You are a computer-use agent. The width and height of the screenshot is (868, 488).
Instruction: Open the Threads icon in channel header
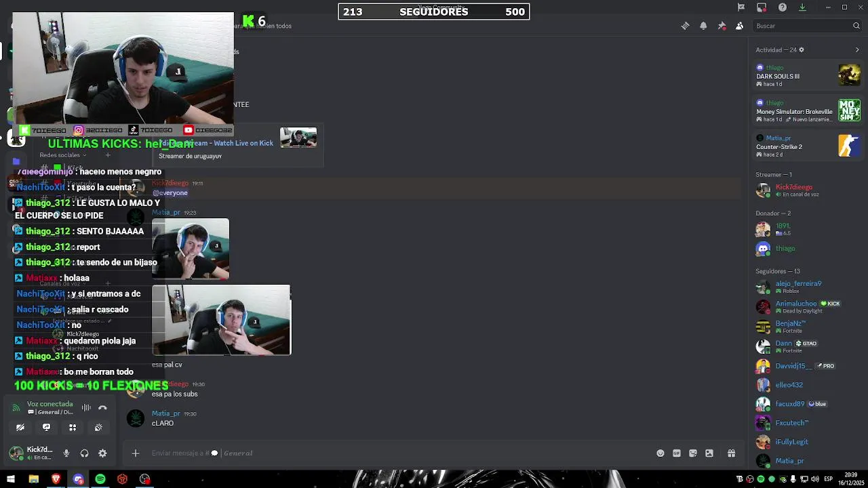click(x=685, y=26)
